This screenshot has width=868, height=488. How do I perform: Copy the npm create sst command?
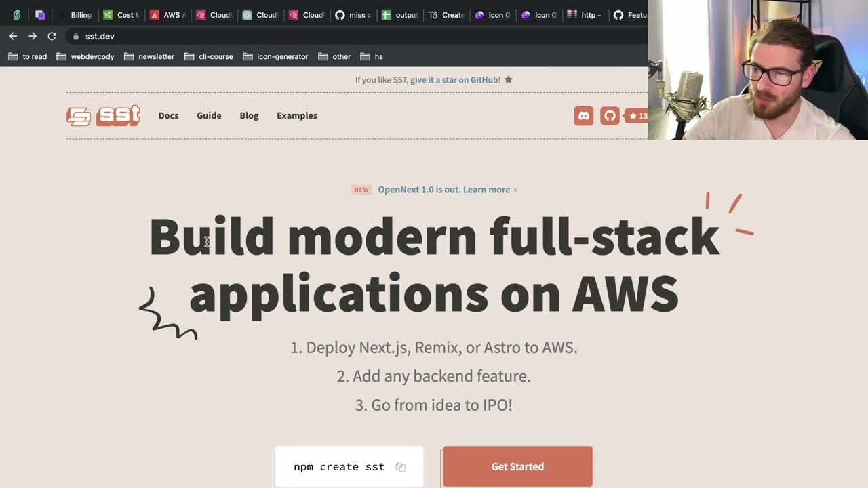coord(400,466)
